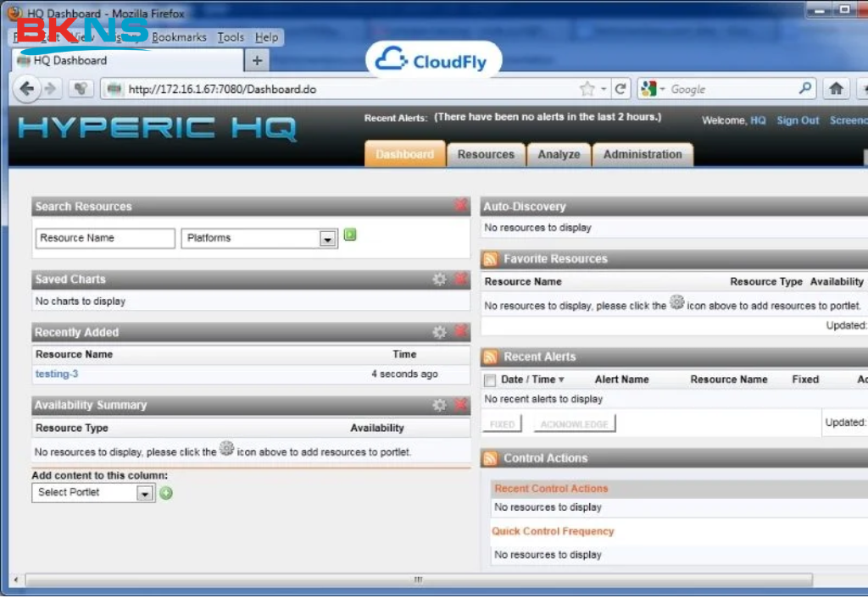The height and width of the screenshot is (598, 868).
Task: Remove the Search Resources portlet with its red X
Action: coord(460,205)
